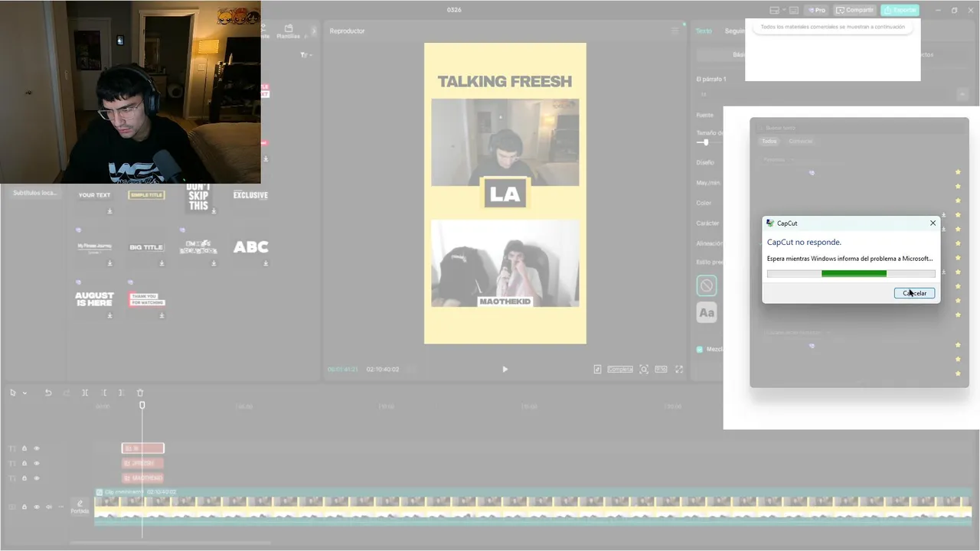This screenshot has height=551, width=980.
Task: Download the YOUR TEXT template arrow icon
Action: click(x=109, y=211)
